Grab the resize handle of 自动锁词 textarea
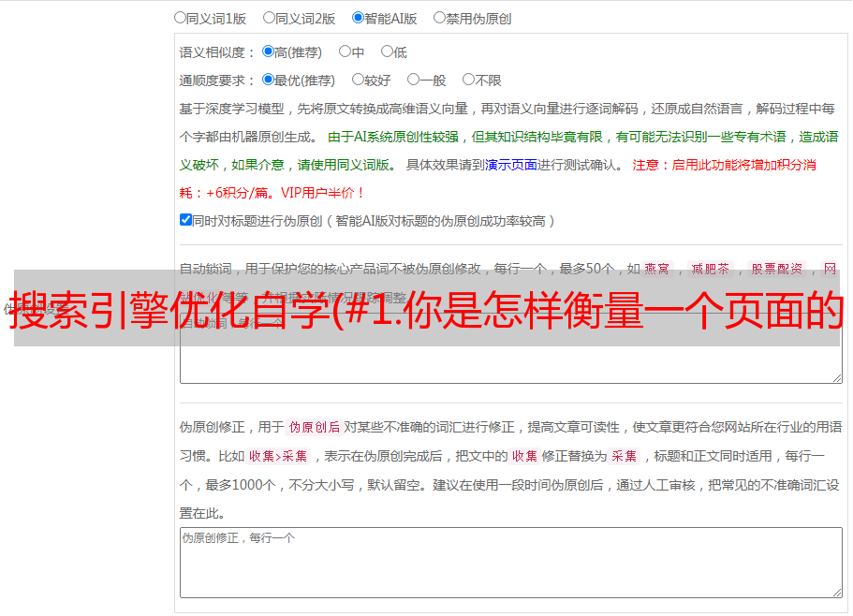 pos(837,378)
